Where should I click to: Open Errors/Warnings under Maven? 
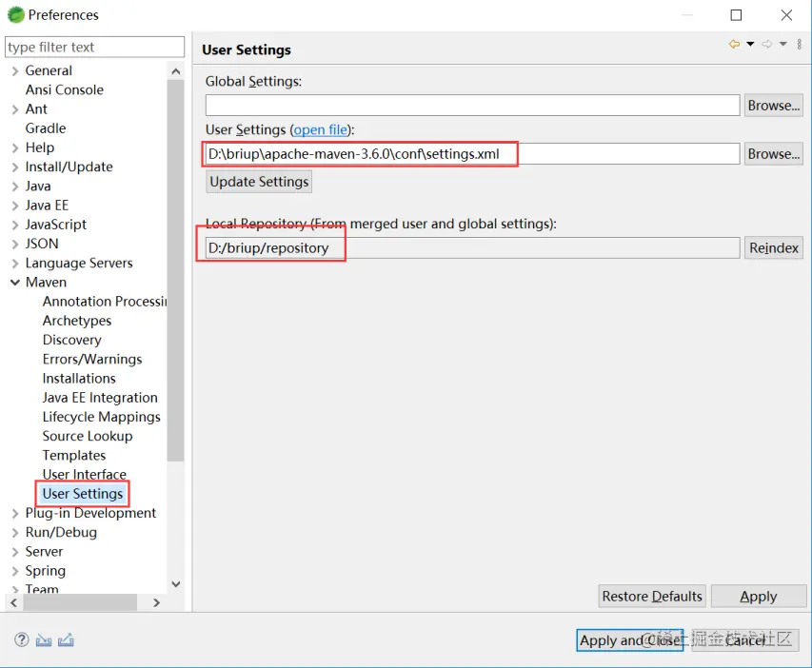[92, 359]
